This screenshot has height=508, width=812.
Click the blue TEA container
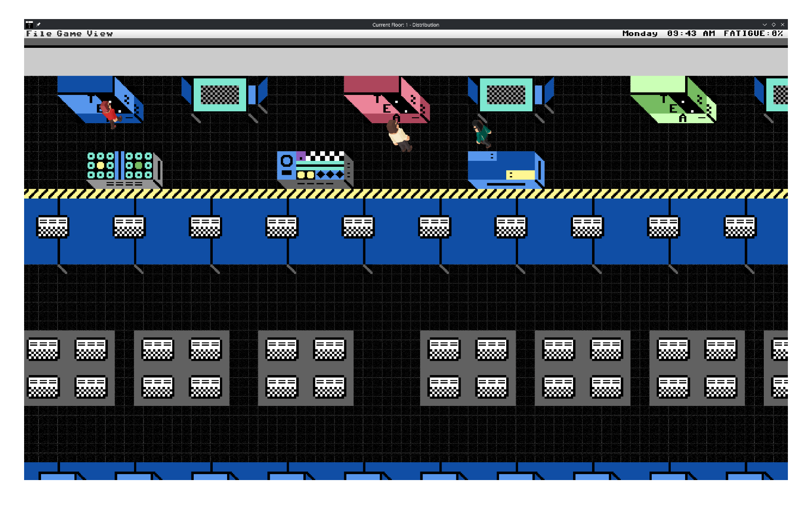pos(100,100)
